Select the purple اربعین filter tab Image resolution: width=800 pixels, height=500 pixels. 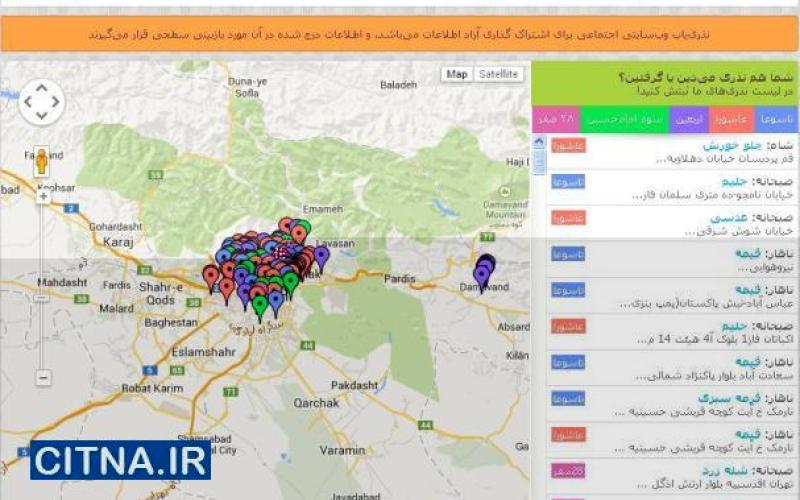(688, 119)
